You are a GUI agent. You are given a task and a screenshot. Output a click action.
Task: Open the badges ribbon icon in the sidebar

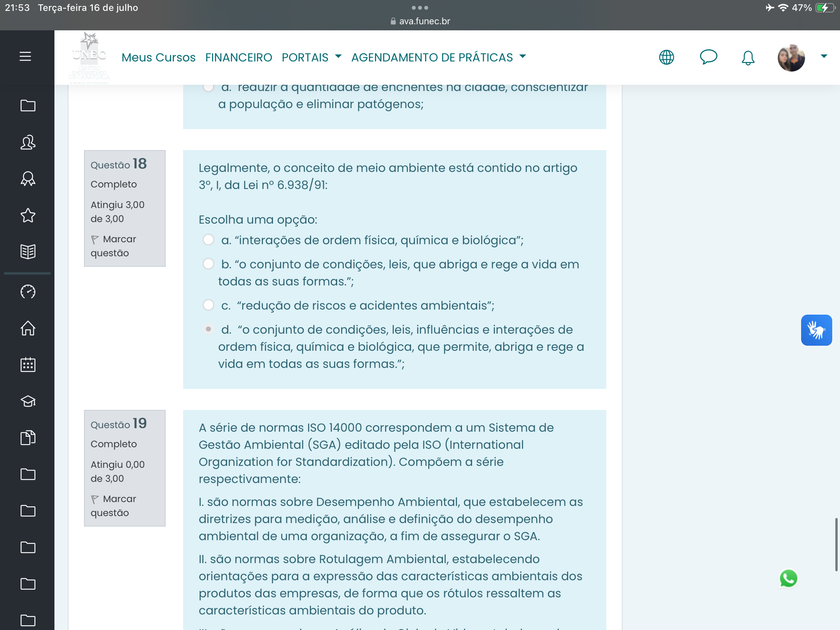28,179
